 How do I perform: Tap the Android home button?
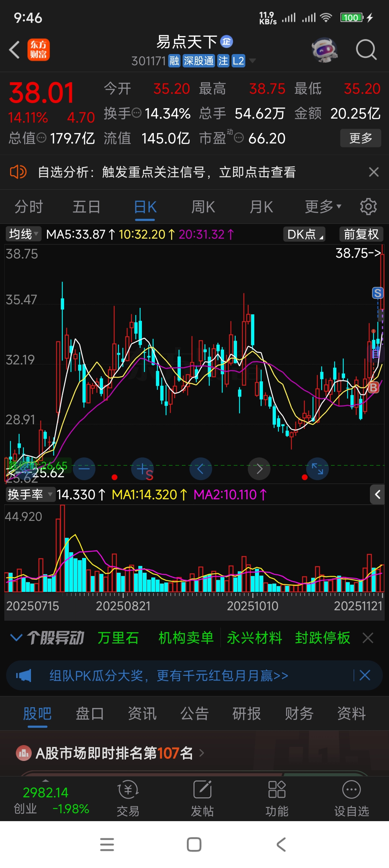(x=194, y=845)
